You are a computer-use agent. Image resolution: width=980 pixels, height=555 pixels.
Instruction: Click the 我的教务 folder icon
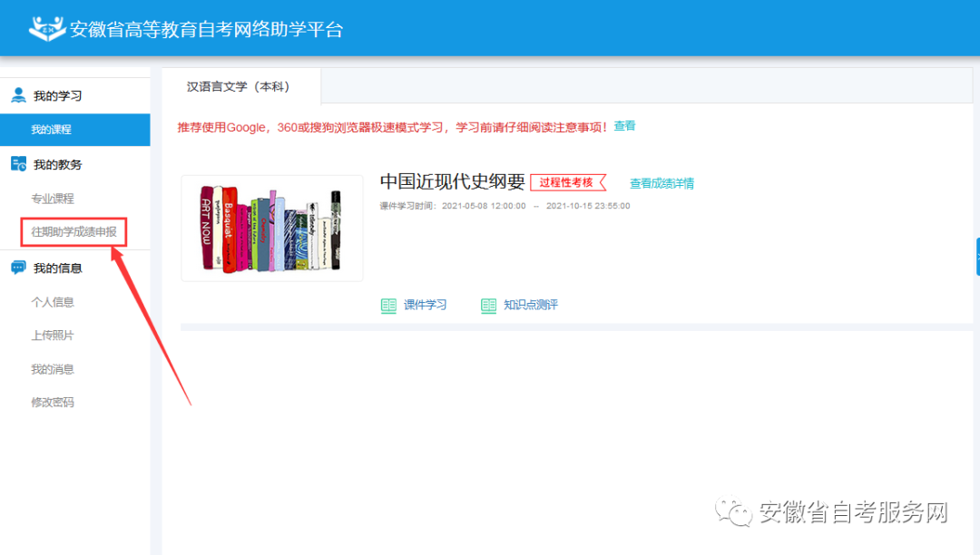pyautogui.click(x=18, y=164)
